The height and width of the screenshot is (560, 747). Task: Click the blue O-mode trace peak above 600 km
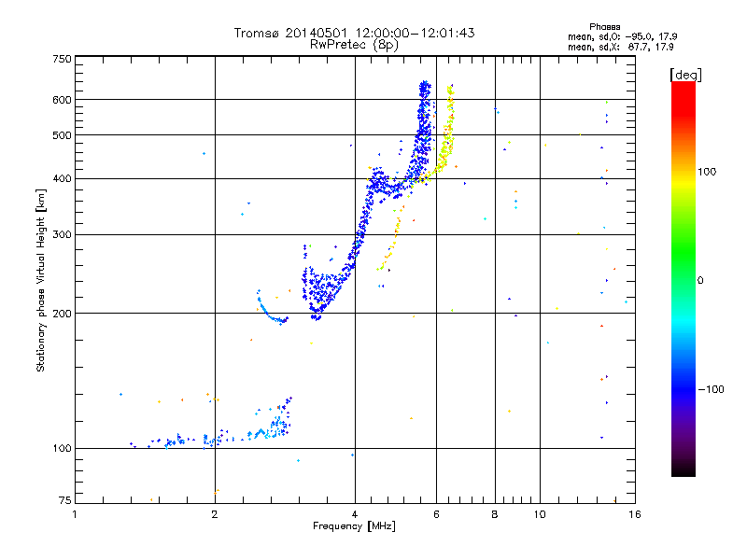click(425, 88)
